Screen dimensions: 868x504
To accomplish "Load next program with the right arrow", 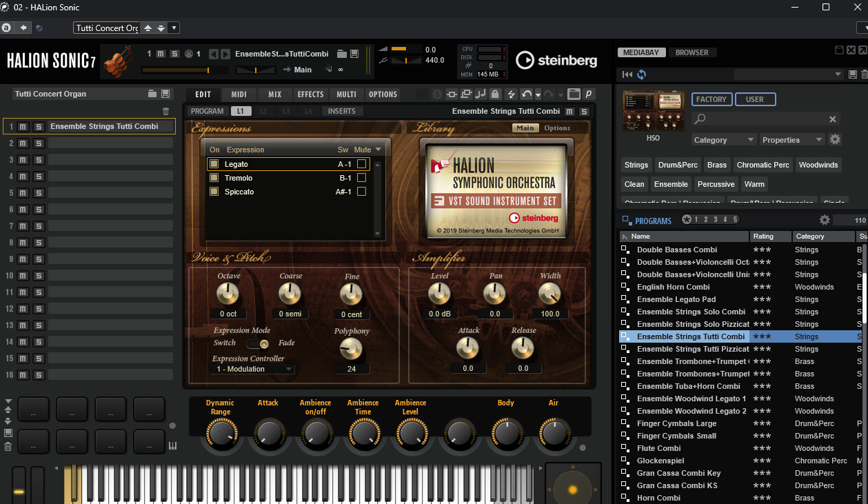I will (x=224, y=54).
